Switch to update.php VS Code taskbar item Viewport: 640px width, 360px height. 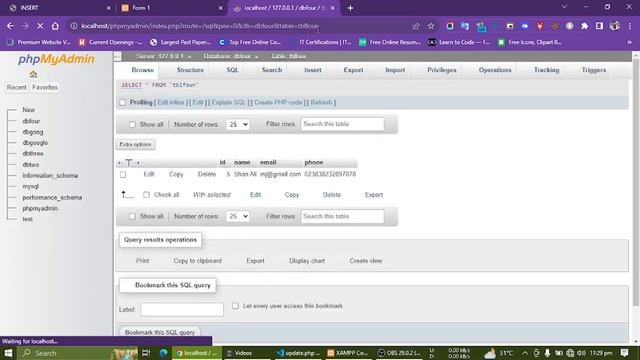point(298,353)
